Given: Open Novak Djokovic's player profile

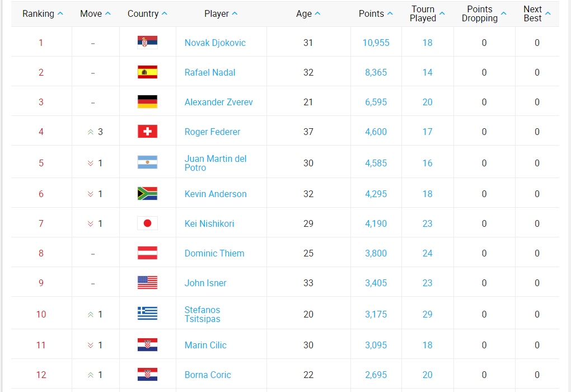Looking at the screenshot, I should [215, 43].
